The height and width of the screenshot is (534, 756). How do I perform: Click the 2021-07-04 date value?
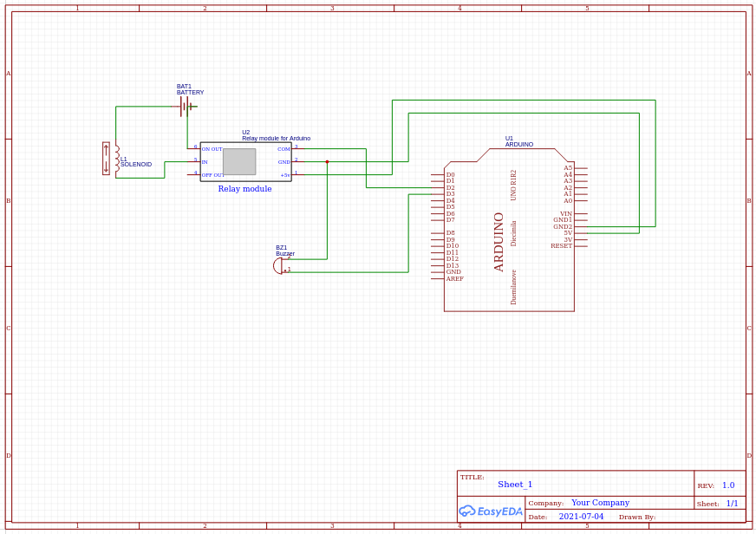(582, 517)
